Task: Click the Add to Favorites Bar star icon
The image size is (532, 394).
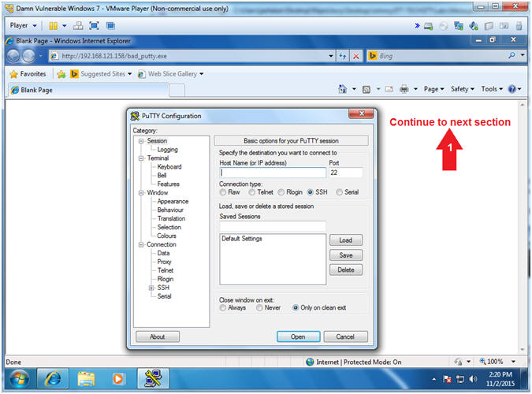Action: point(61,74)
